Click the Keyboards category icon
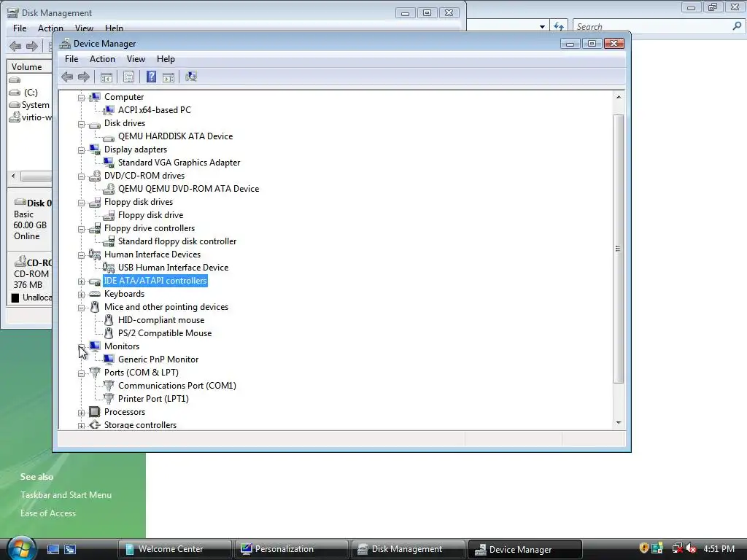Screen dimensions: 747x560 [x=95, y=294]
